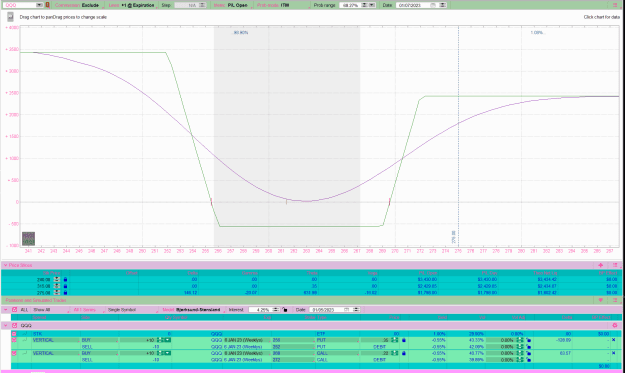The height and width of the screenshot is (373, 625).
Task: Select the 272 strike field on CALL leg
Action: coord(293,359)
